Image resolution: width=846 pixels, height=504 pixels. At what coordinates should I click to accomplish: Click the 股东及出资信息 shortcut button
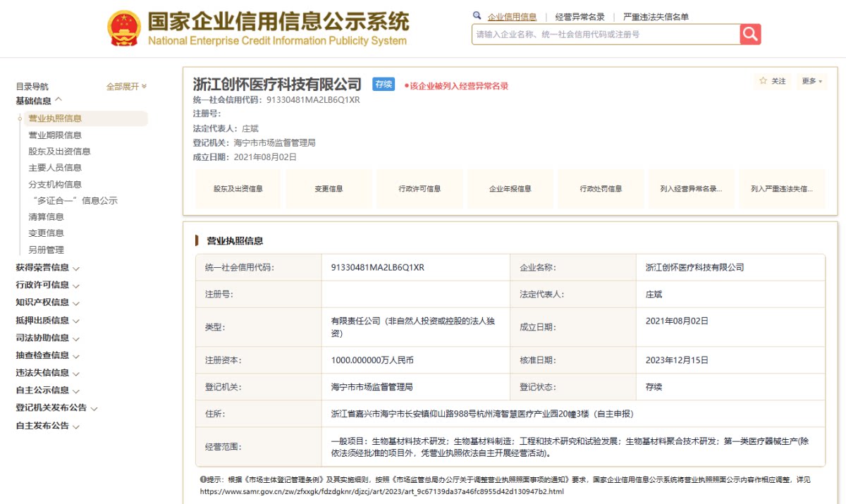(238, 189)
